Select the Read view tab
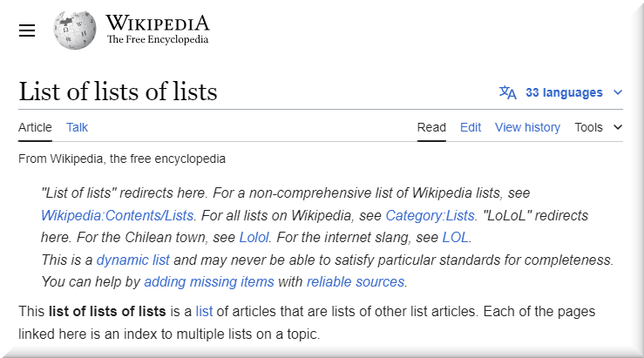Viewport: 644px width, 358px height. click(x=431, y=127)
